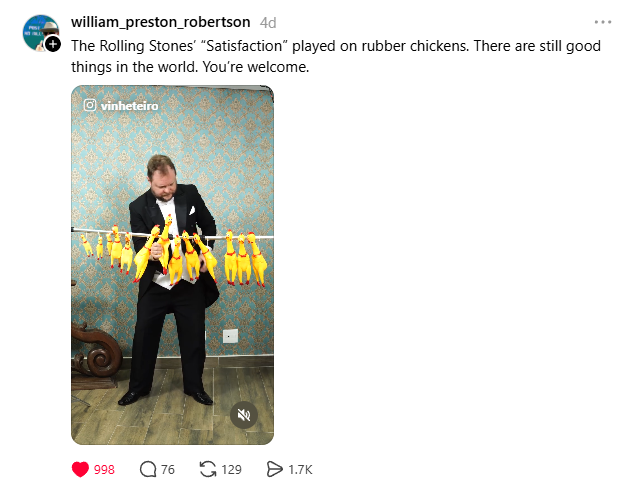Click the post text about rubber chickens
This screenshot has height=492, width=627.
[x=336, y=56]
